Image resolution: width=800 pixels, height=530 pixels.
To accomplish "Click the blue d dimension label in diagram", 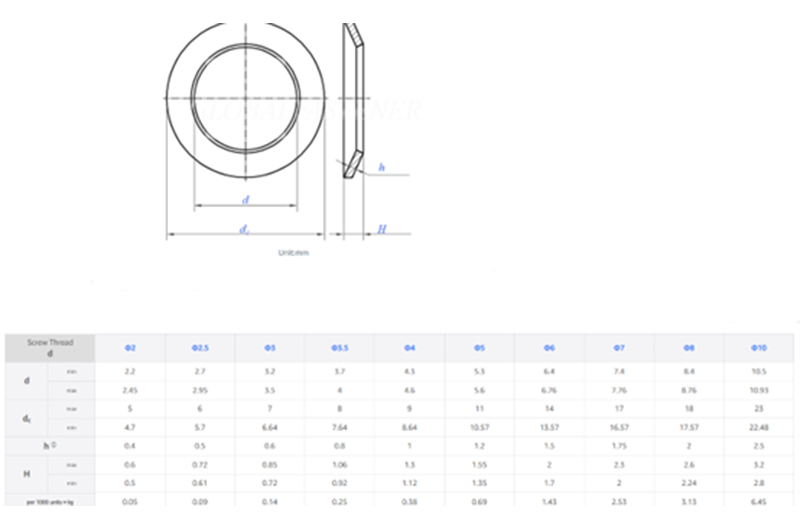I will tap(246, 199).
